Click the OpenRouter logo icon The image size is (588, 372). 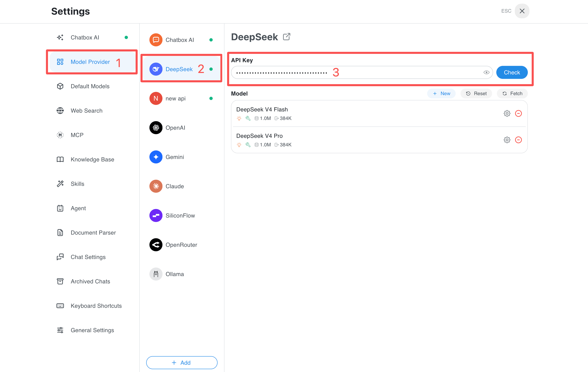156,245
